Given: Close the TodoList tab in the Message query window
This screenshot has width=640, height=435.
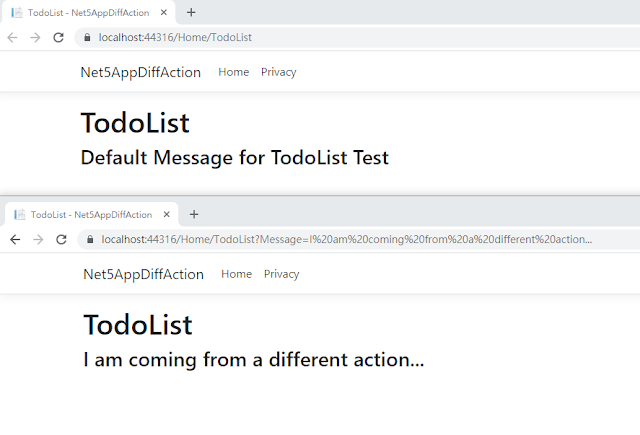Looking at the screenshot, I should tap(167, 214).
